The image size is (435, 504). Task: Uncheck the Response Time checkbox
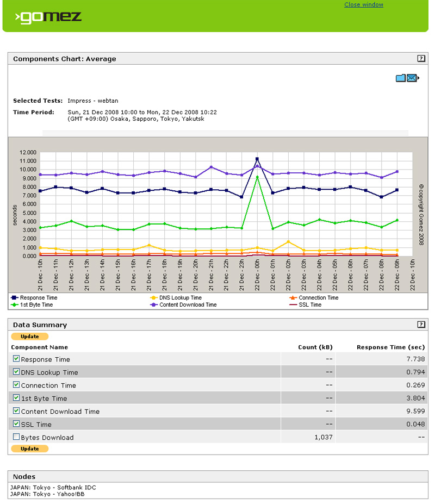click(x=16, y=359)
